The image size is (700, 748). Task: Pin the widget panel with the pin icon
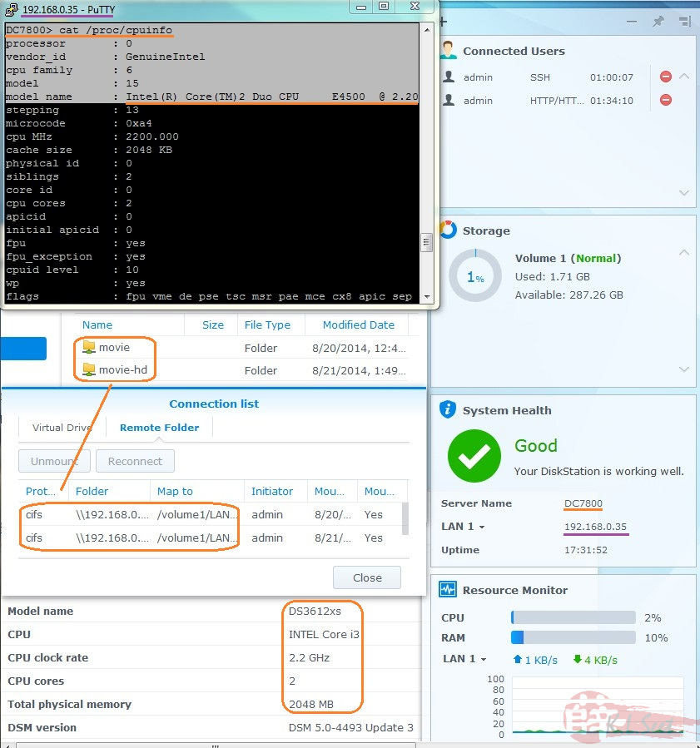point(658,22)
